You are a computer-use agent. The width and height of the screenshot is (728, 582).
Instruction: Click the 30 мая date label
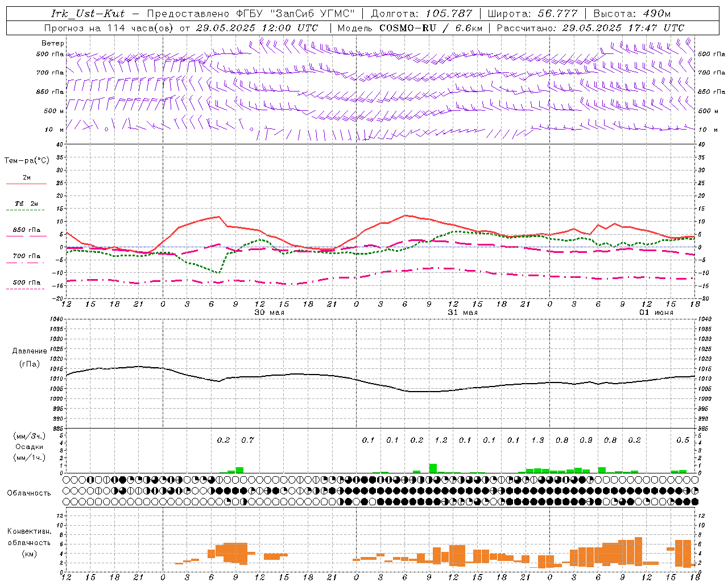coord(270,313)
